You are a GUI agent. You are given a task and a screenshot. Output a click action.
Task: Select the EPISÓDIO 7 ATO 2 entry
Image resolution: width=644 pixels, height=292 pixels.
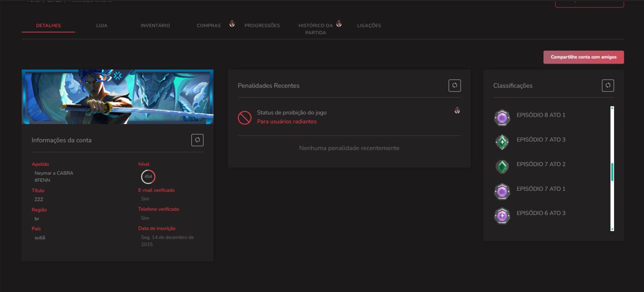coord(541,164)
